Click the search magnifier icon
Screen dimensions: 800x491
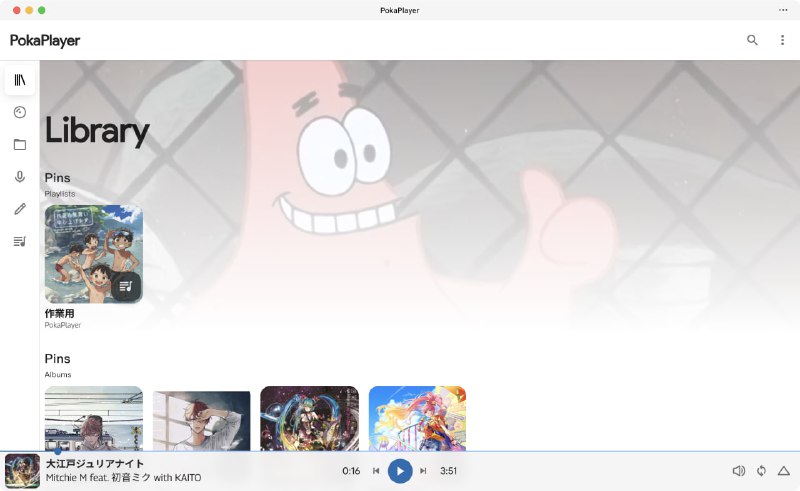coord(752,40)
